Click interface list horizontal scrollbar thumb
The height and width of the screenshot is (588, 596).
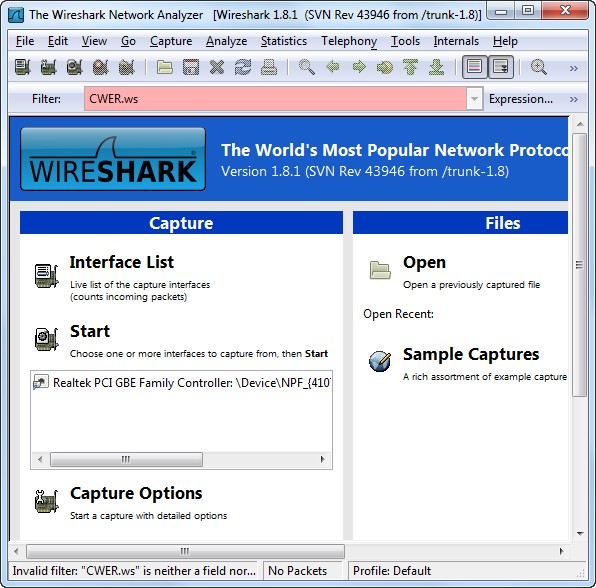126,459
